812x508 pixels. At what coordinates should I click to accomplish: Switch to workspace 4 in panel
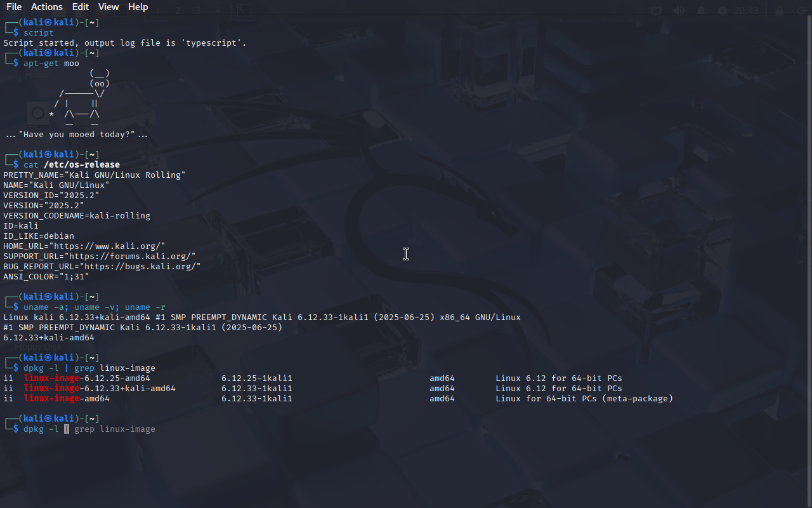(x=218, y=11)
